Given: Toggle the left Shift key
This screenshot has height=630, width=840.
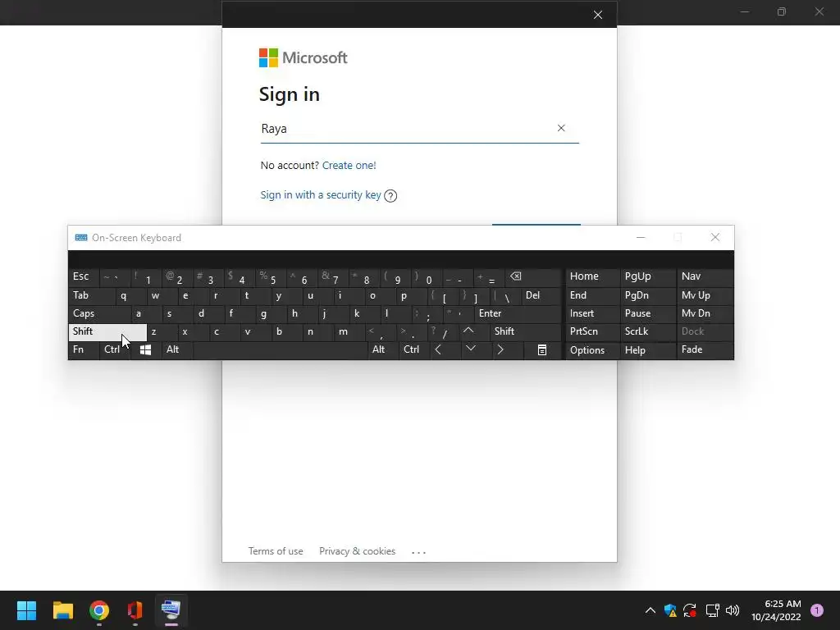Looking at the screenshot, I should click(107, 331).
